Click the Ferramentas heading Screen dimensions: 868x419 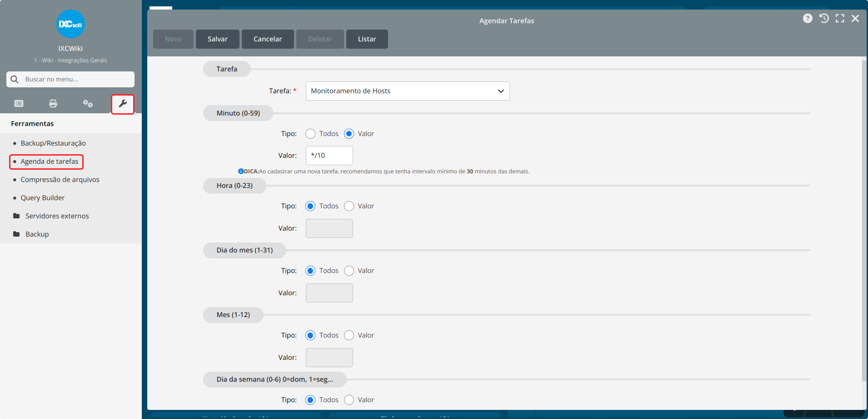pyautogui.click(x=32, y=124)
